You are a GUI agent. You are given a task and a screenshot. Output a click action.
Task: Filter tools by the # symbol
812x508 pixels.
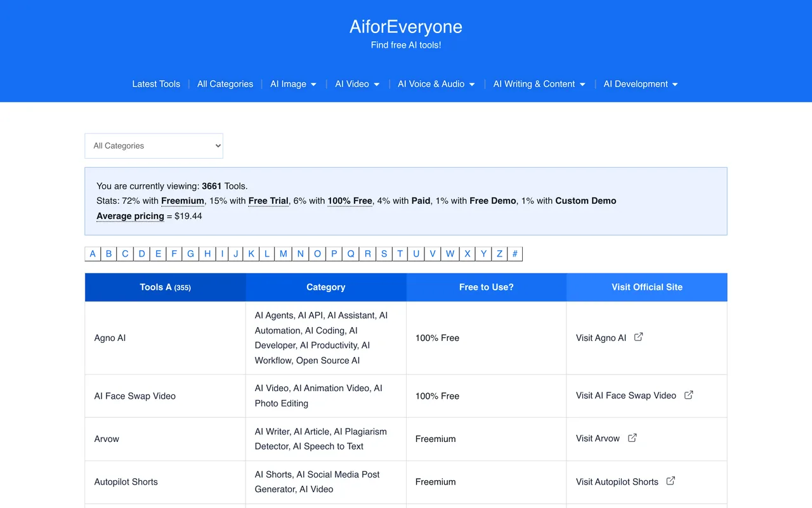pyautogui.click(x=514, y=254)
